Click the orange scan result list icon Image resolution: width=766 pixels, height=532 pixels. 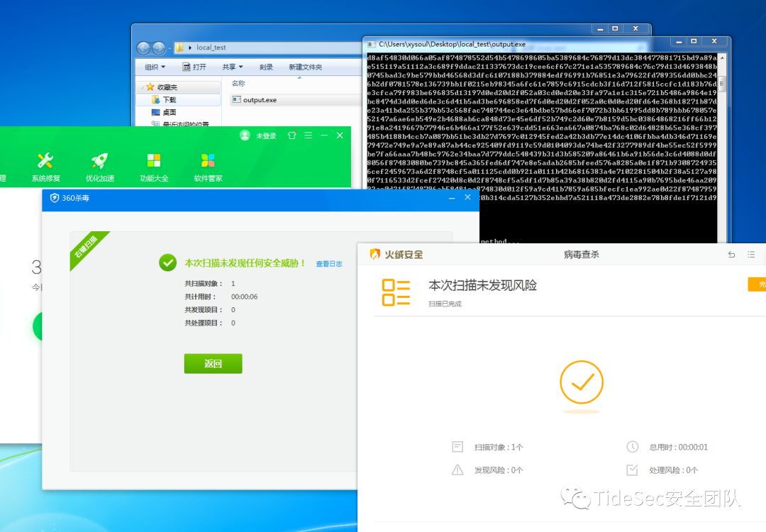coord(396,292)
